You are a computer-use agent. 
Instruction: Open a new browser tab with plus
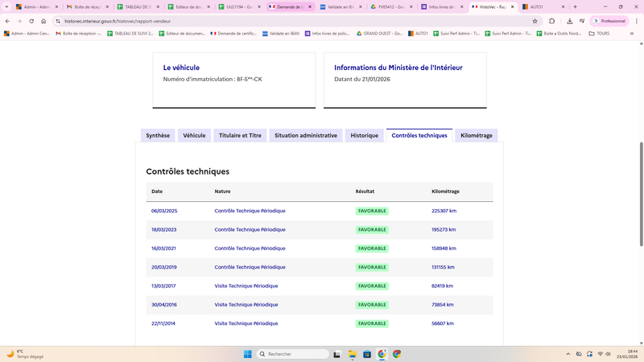pyautogui.click(x=575, y=6)
